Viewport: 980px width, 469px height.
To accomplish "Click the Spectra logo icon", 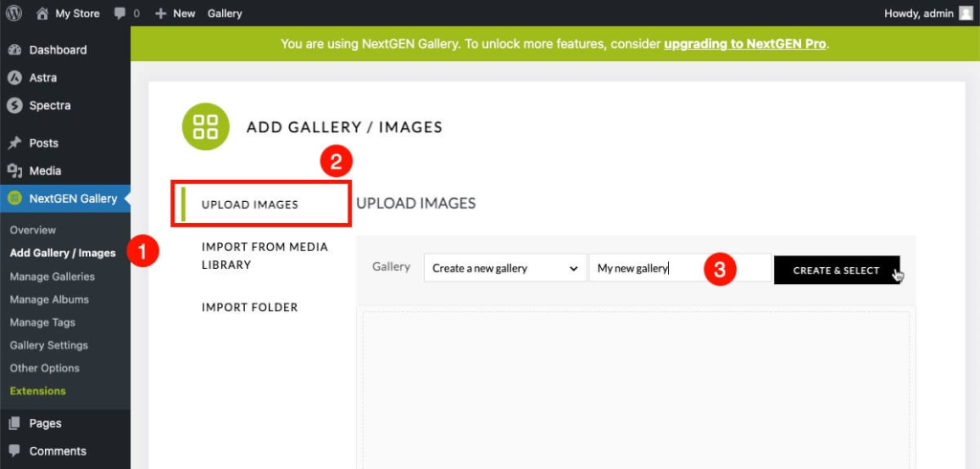I will click(x=14, y=105).
